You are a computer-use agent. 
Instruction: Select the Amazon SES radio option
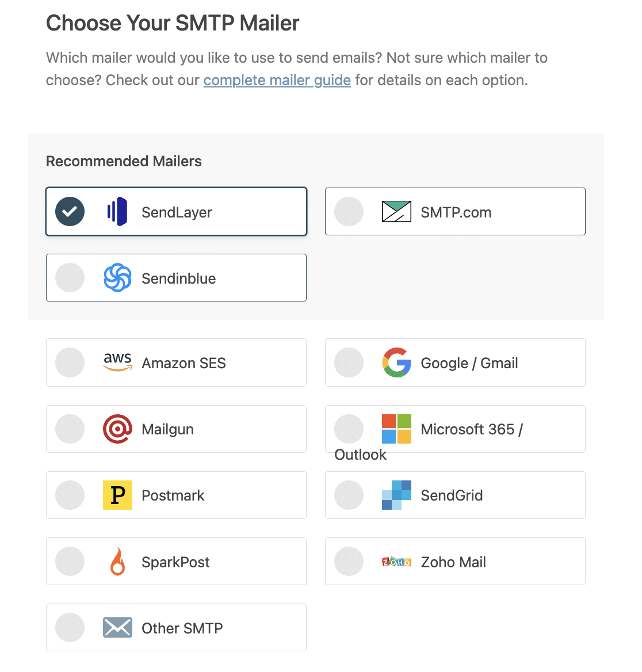70,362
